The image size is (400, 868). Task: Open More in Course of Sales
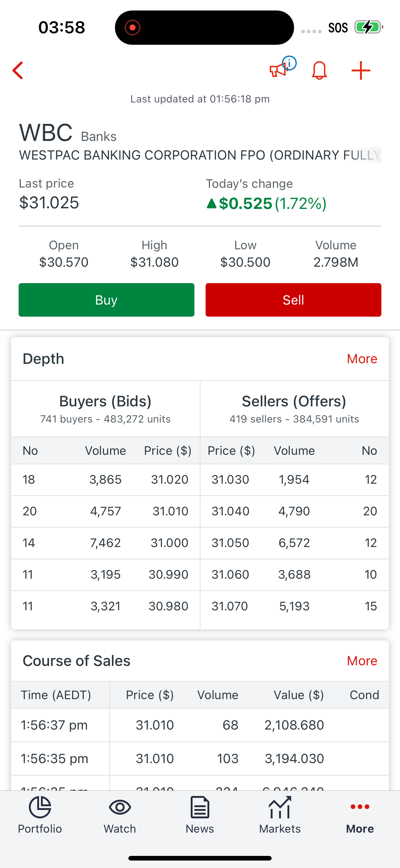tap(362, 661)
